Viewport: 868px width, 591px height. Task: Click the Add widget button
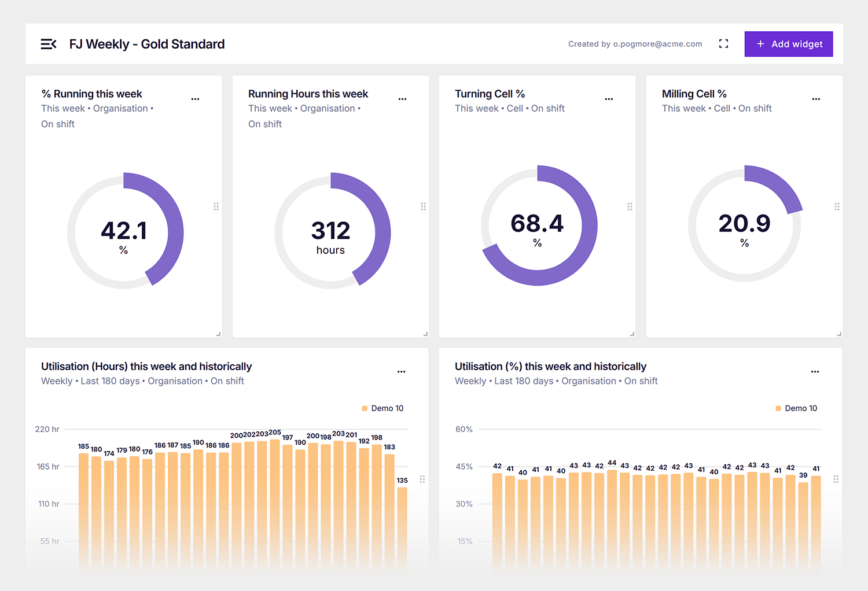(x=788, y=44)
